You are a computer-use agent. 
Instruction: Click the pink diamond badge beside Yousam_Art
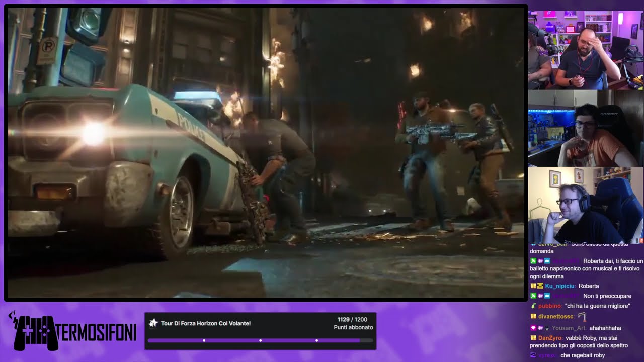click(x=533, y=328)
